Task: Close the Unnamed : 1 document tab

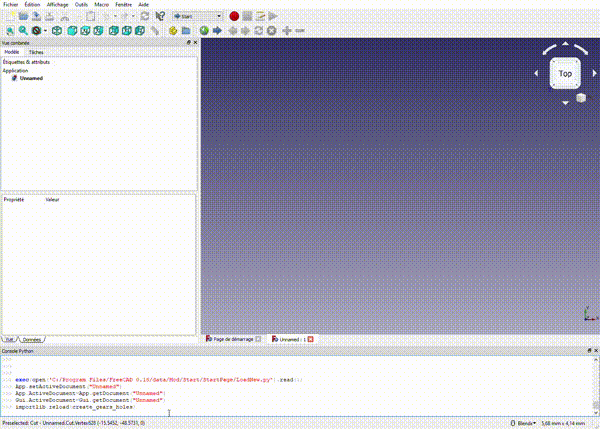Action: [x=311, y=339]
